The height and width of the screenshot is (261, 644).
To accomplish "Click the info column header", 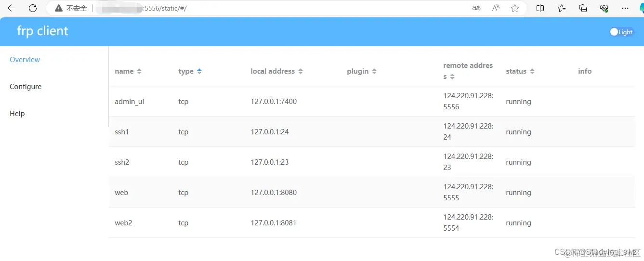I will pos(585,71).
